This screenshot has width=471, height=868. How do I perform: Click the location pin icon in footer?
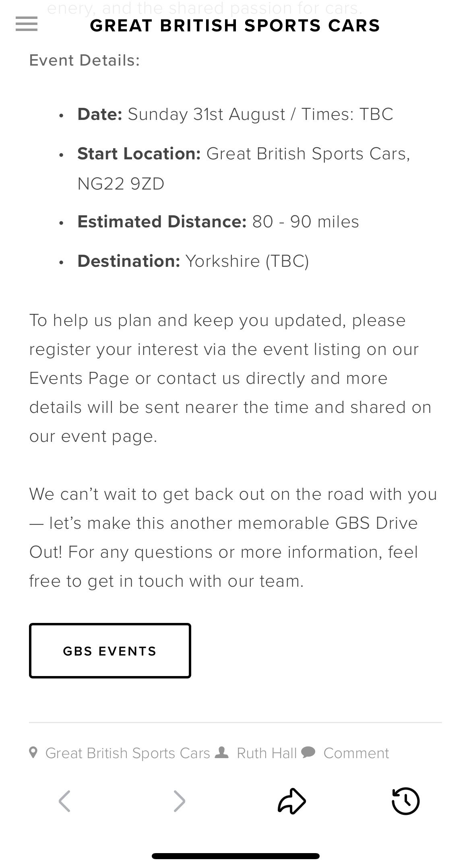point(34,752)
